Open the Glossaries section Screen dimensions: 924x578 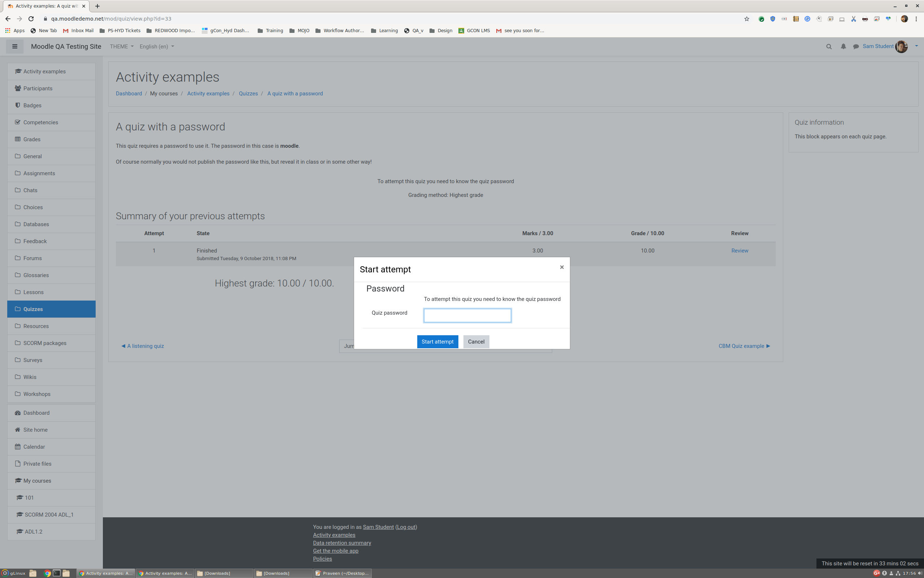pyautogui.click(x=51, y=275)
